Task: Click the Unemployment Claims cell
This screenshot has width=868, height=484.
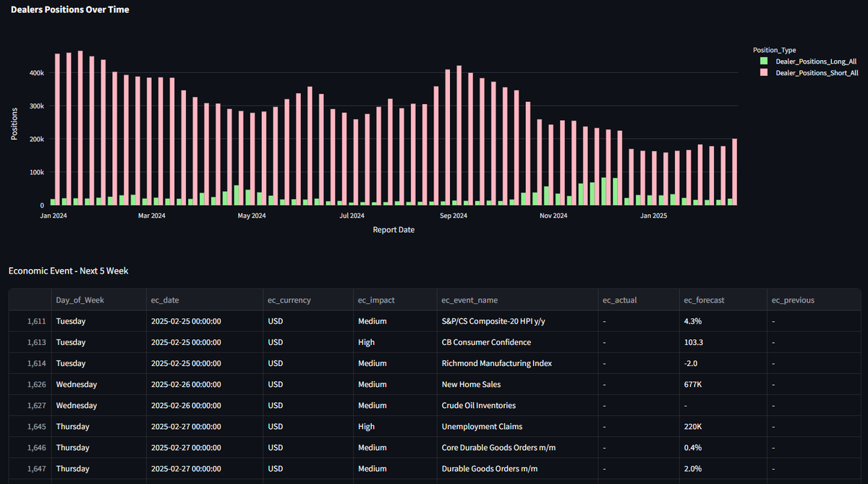Action: (516, 427)
